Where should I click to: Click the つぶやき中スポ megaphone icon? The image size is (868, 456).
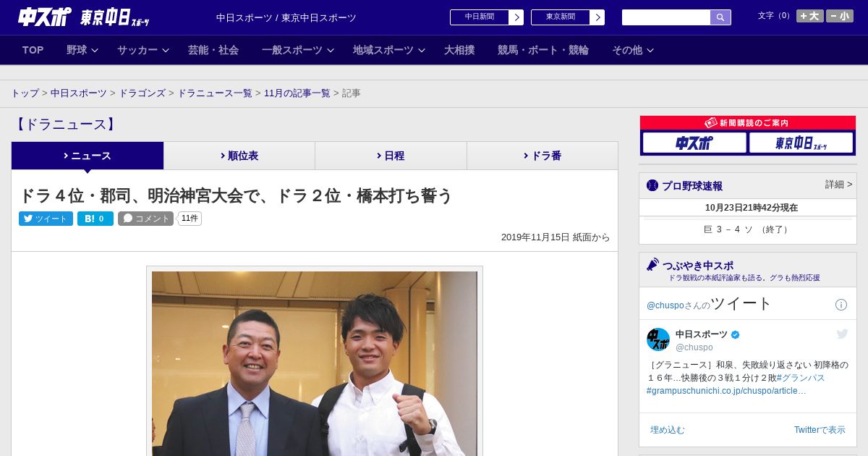(x=652, y=265)
